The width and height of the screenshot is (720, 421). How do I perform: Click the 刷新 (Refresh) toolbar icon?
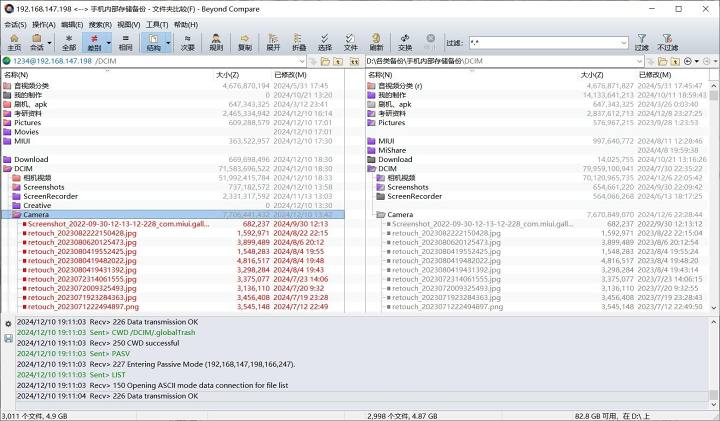tap(376, 42)
